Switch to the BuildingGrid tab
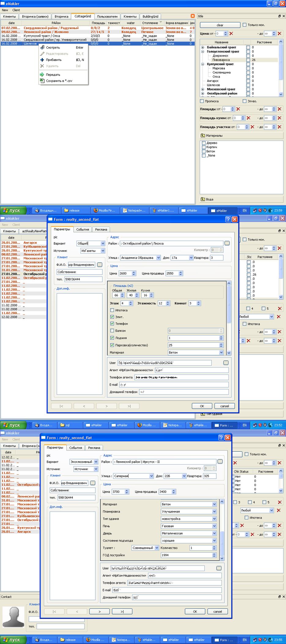 150,17
